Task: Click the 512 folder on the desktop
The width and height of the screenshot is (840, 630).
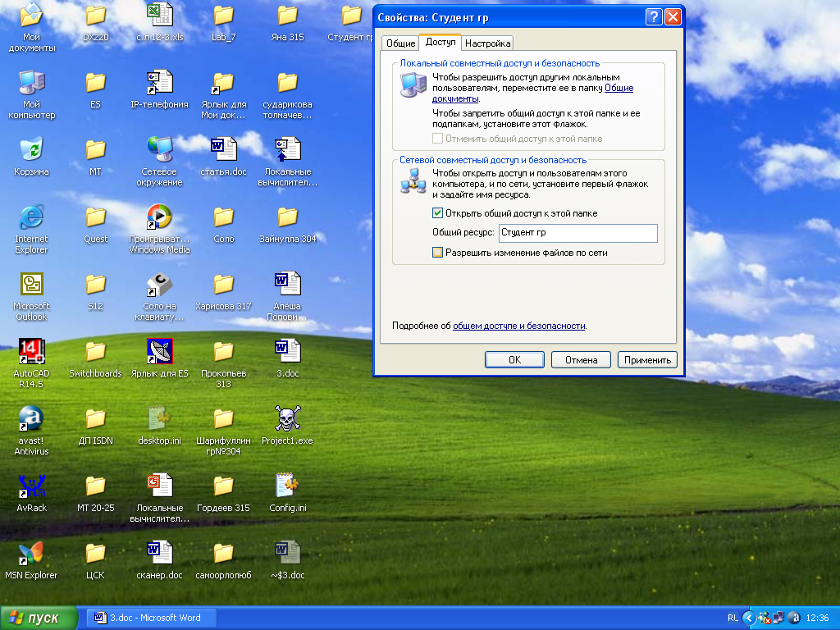Action: [x=95, y=284]
